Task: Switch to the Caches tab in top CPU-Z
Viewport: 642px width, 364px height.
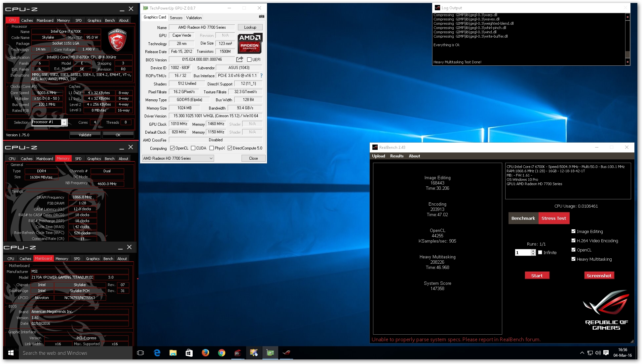Action: coord(27,20)
